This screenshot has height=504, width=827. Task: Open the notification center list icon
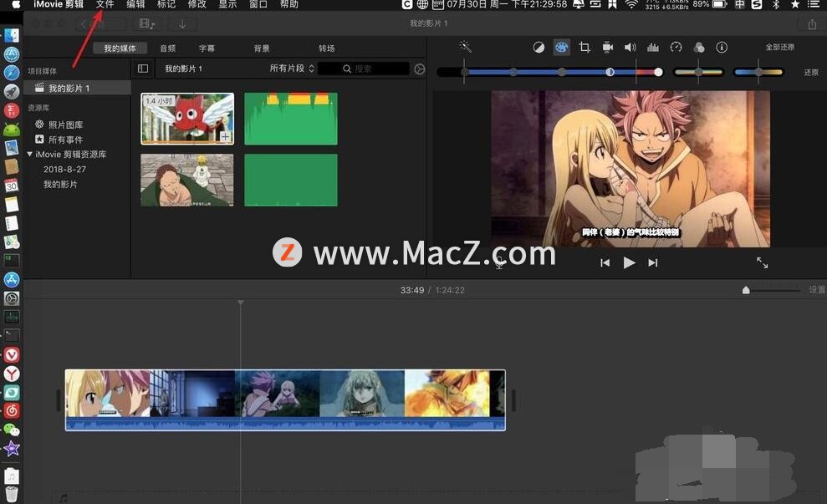[814, 4]
